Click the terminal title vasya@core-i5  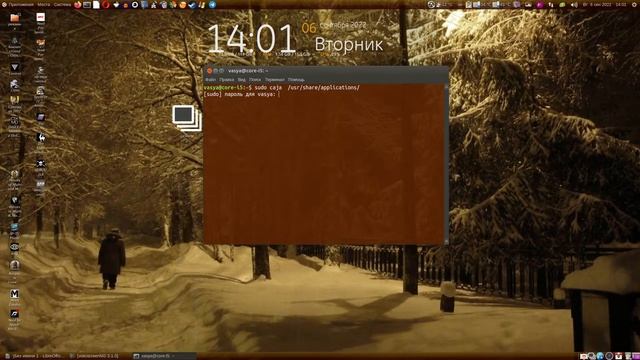pos(248,71)
